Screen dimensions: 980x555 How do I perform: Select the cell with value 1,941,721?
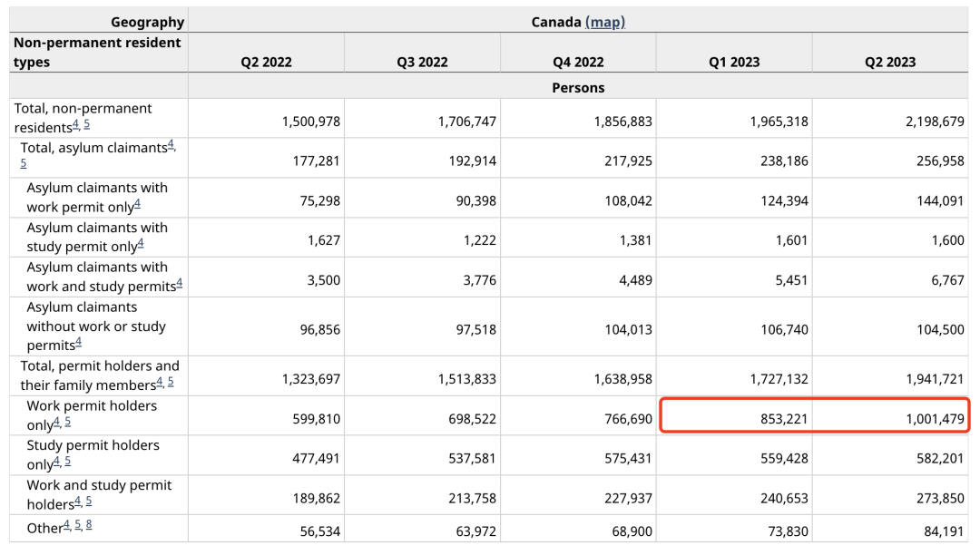click(890, 375)
